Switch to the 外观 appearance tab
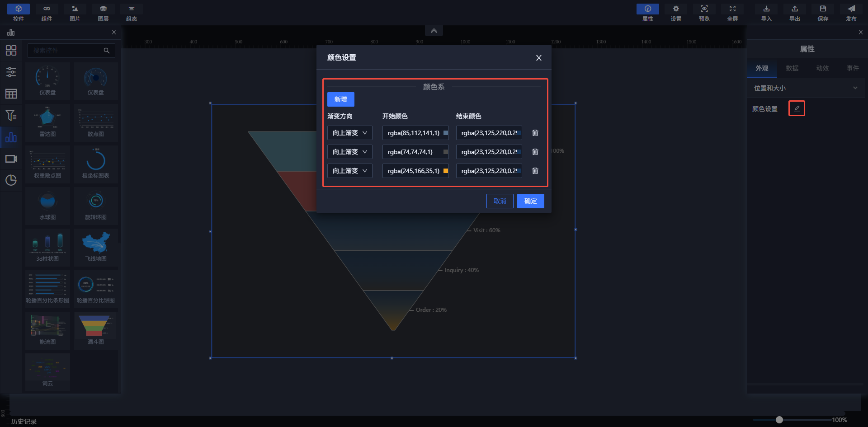Viewport: 868px width, 427px height. [x=762, y=68]
